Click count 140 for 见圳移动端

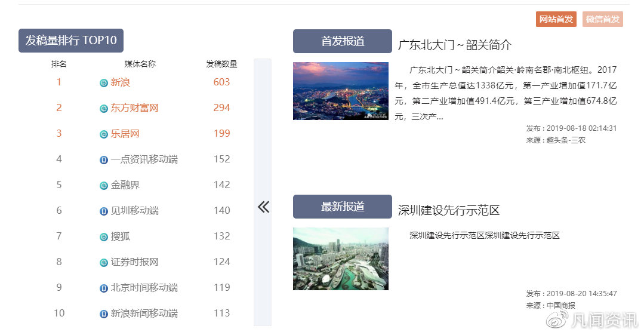pos(222,211)
